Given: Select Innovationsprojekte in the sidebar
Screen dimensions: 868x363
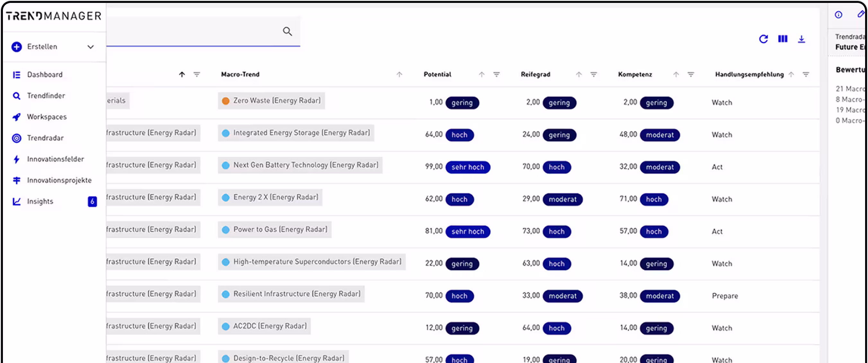Looking at the screenshot, I should click(x=59, y=180).
